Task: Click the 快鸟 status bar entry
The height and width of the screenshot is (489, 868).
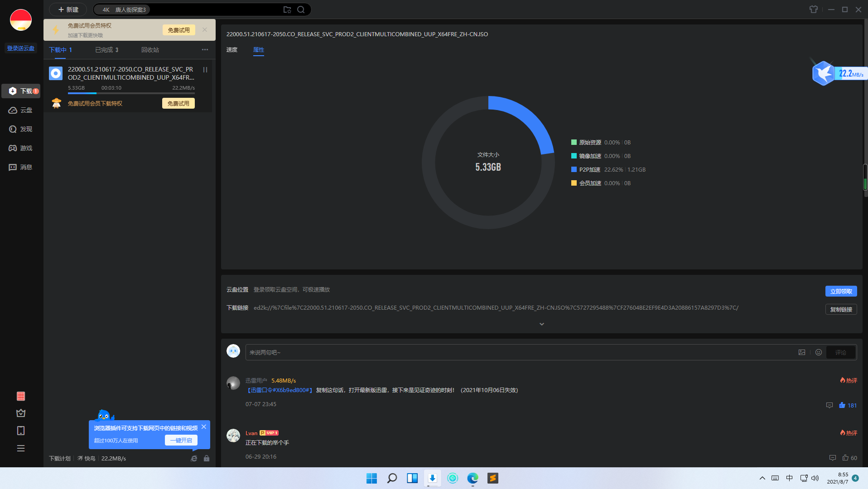Action: pos(86,458)
